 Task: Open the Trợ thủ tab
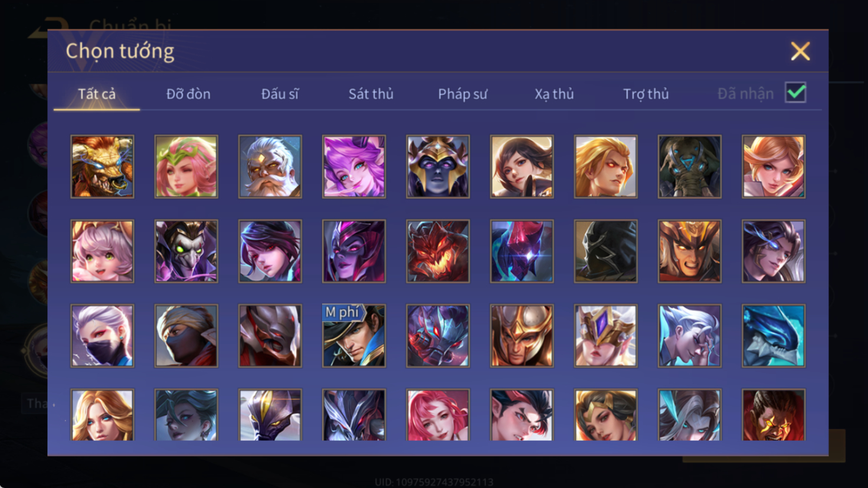[x=646, y=94]
